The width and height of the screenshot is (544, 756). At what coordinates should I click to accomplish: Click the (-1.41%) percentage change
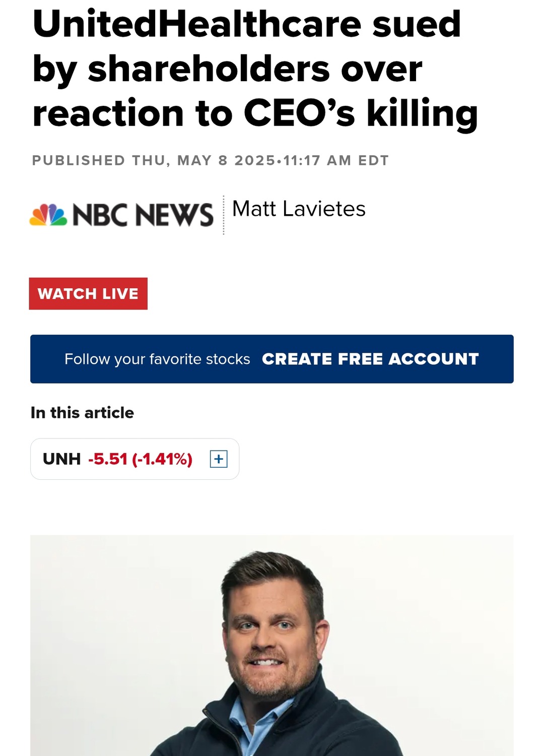click(162, 459)
